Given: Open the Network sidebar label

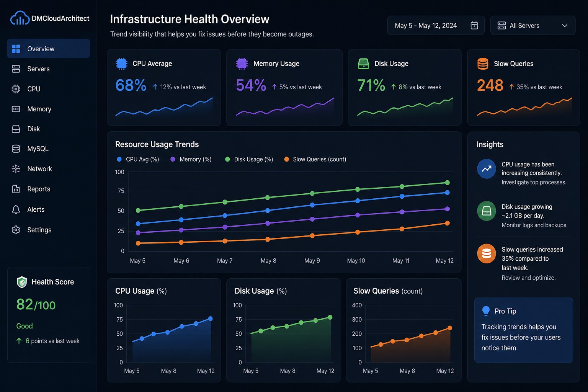Looking at the screenshot, I should tap(39, 169).
